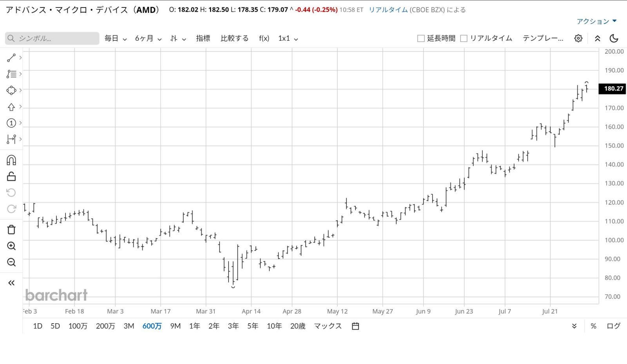Expand the numbered label tool submenu arrow
The width and height of the screenshot is (627, 364).
(x=20, y=123)
